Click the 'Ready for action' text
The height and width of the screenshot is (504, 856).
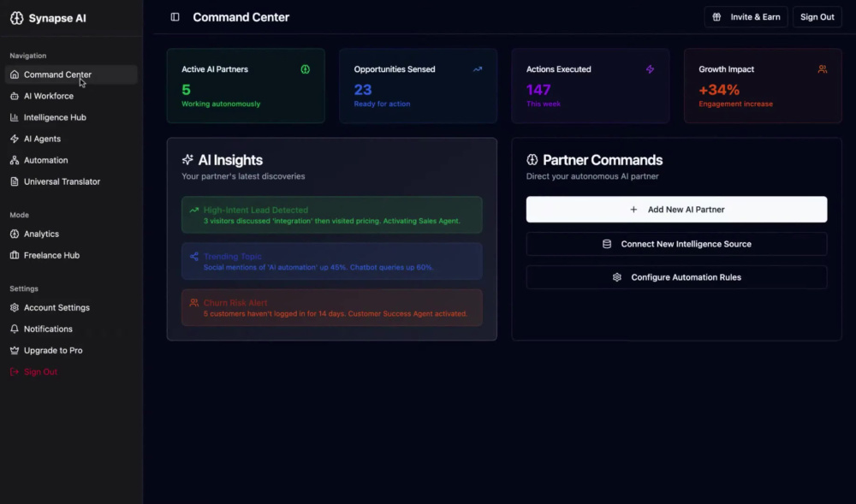[x=382, y=104]
